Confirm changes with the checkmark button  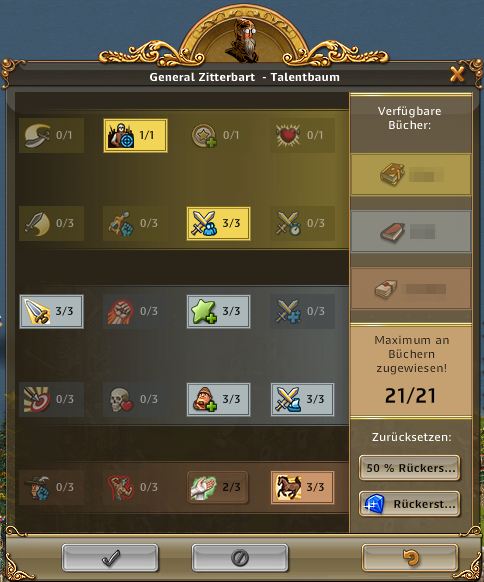110,558
